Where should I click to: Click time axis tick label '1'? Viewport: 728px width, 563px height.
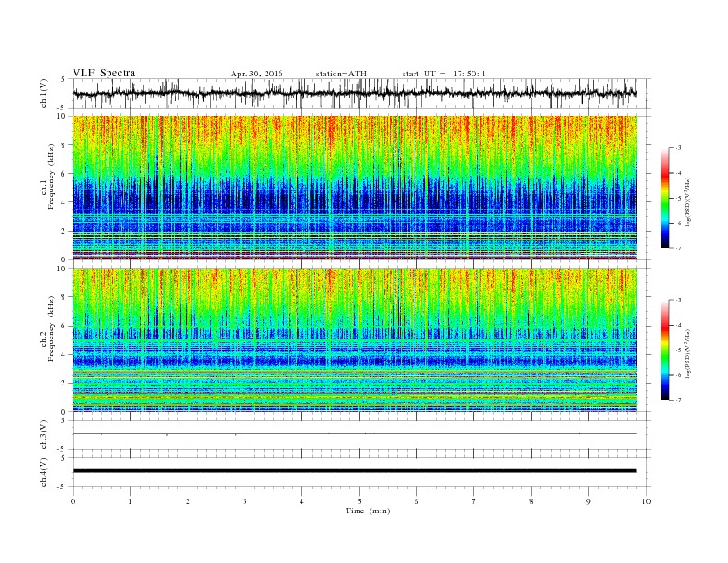(131, 501)
